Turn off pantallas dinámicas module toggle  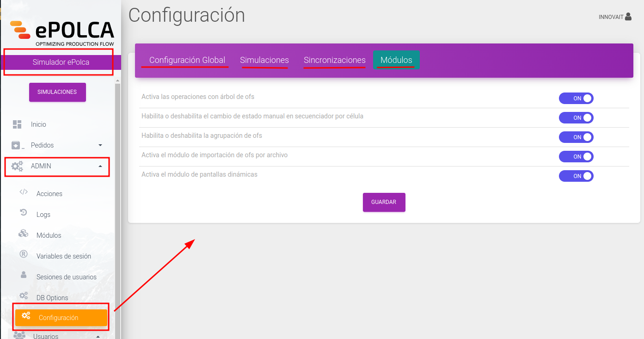pos(576,176)
